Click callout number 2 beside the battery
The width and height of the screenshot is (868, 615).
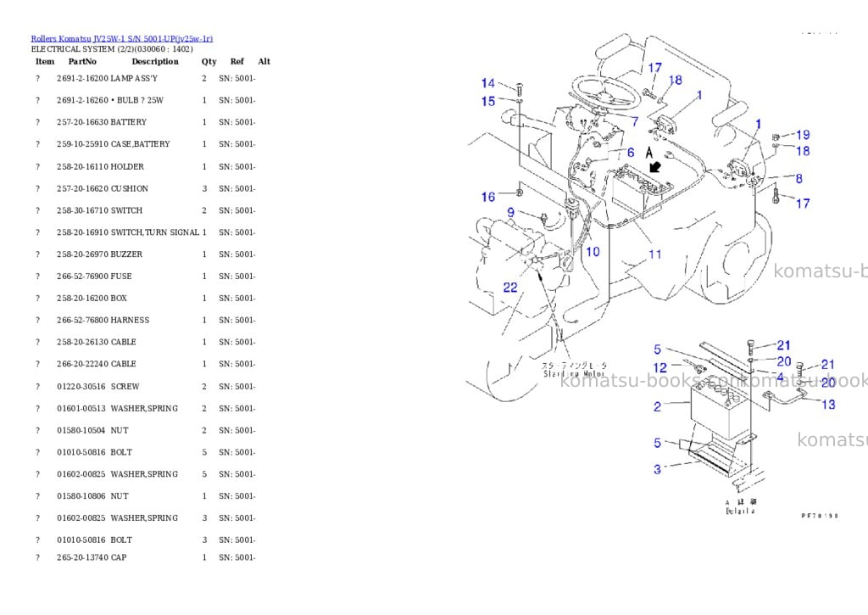[657, 406]
